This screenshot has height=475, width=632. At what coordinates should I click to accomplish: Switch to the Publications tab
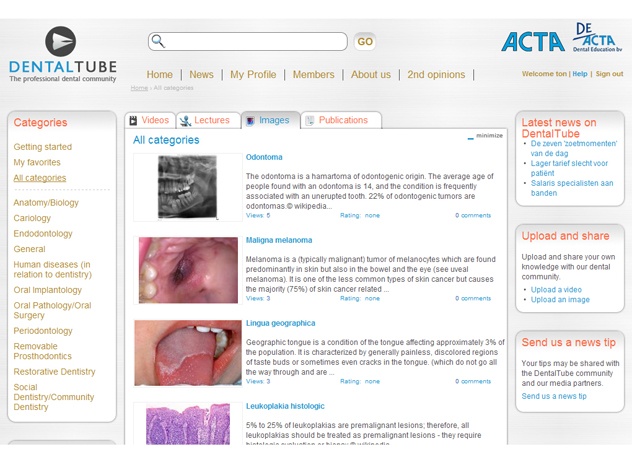(x=341, y=120)
